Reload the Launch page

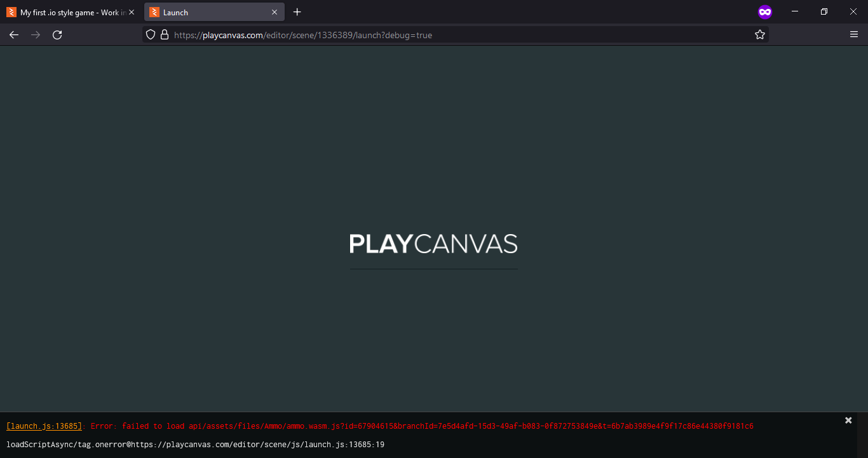coord(57,35)
